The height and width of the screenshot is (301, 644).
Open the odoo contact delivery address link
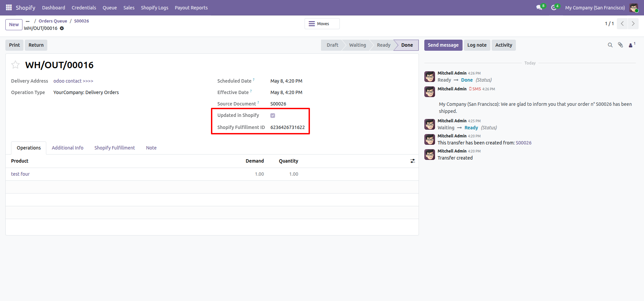click(x=73, y=81)
